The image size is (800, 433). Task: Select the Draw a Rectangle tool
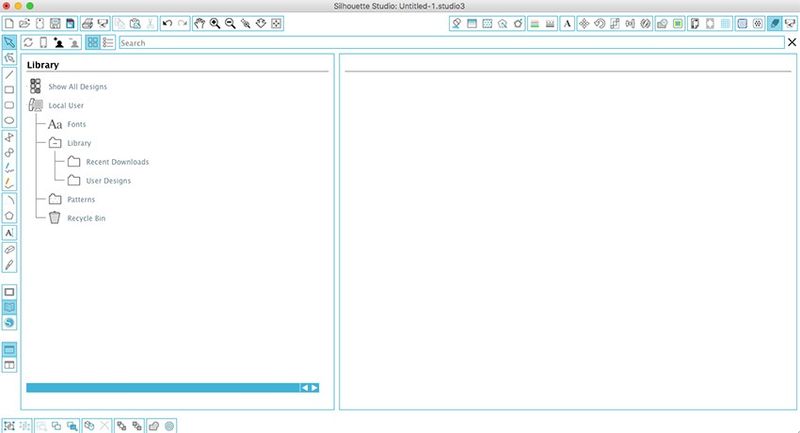click(9, 90)
